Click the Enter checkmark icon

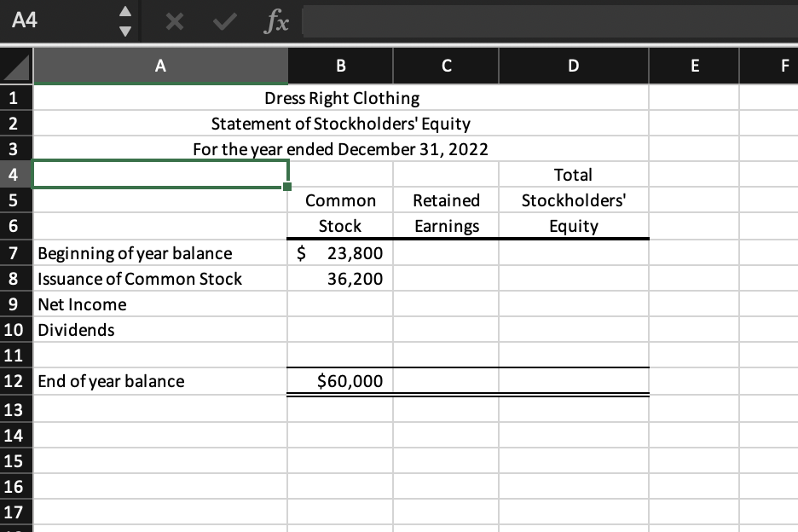pos(223,22)
